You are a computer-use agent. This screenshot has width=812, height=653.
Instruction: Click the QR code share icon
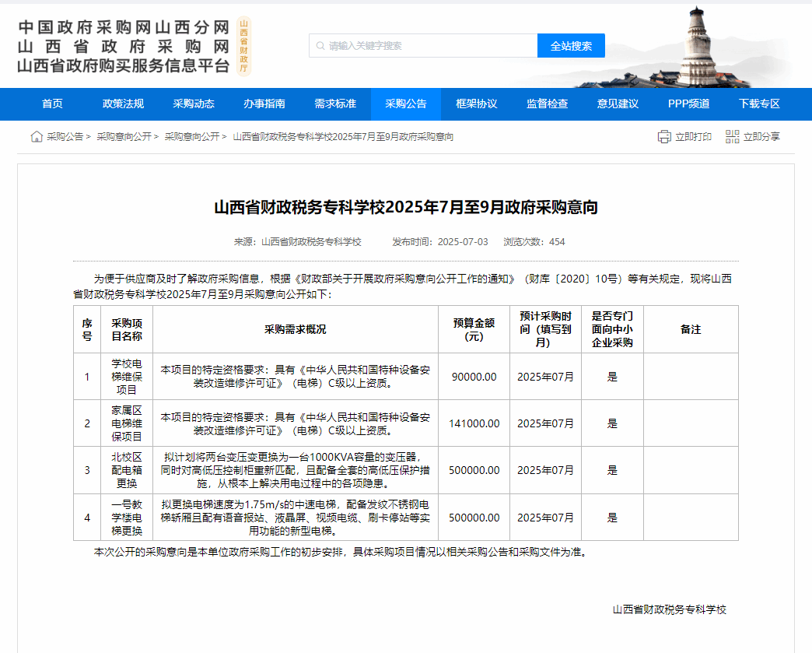pos(732,137)
